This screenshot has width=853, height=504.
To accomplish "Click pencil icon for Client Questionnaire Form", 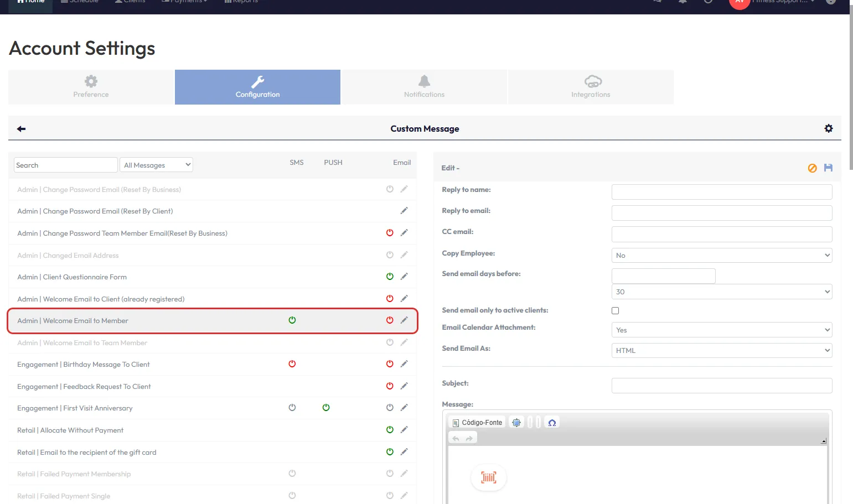I will pyautogui.click(x=404, y=277).
